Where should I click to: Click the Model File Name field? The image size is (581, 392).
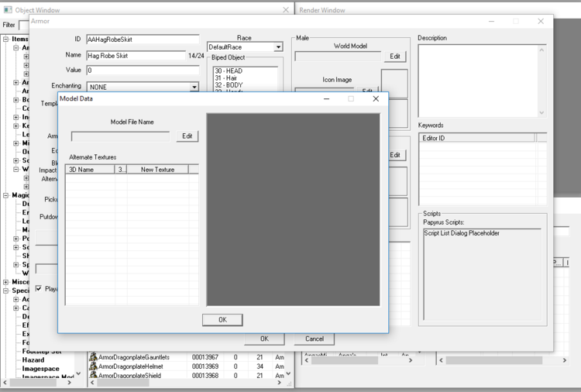click(120, 136)
